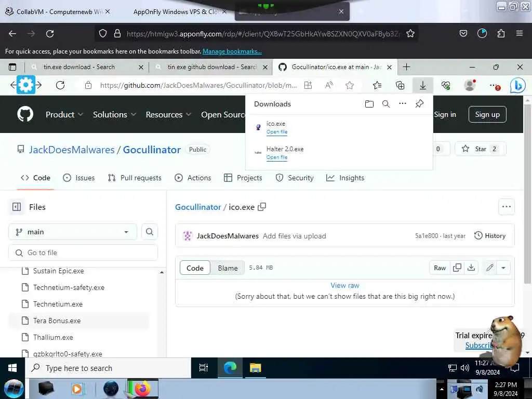Image resolution: width=532 pixels, height=399 pixels.
Task: Click Sign in link
Action: [445, 115]
